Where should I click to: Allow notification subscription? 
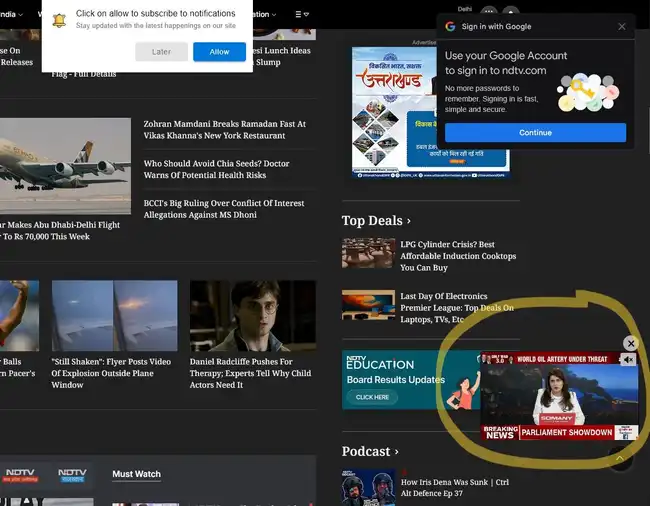(x=219, y=52)
